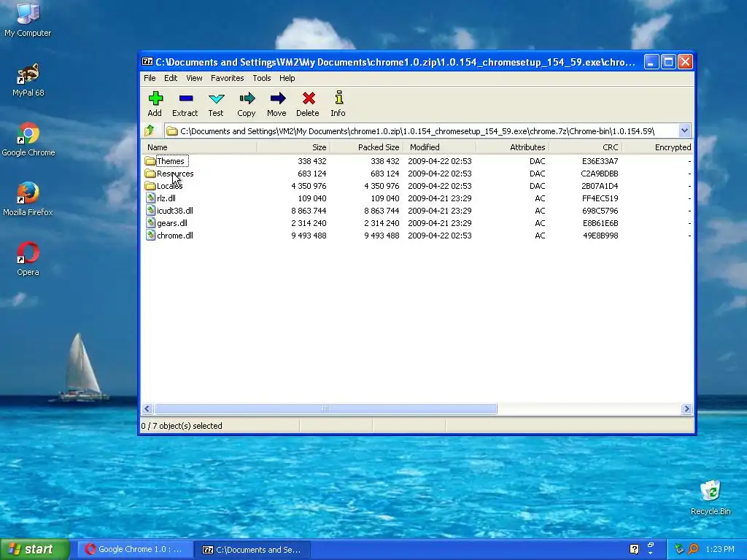Click the taskbar clock showing 1:23 PM
747x560 pixels.
(720, 549)
